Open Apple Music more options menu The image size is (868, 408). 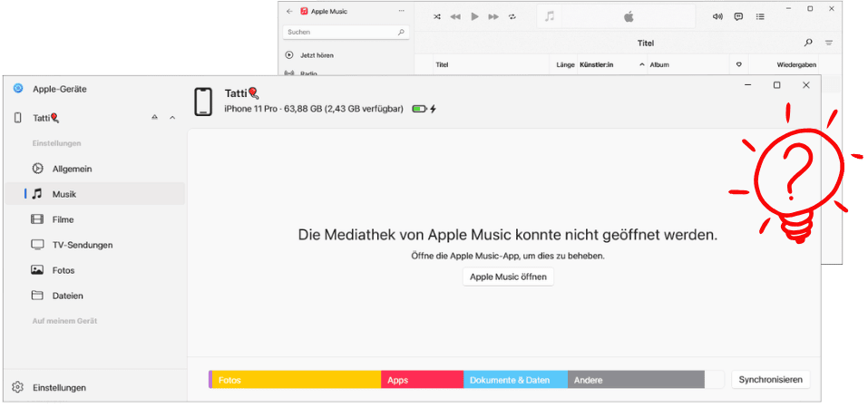[401, 11]
